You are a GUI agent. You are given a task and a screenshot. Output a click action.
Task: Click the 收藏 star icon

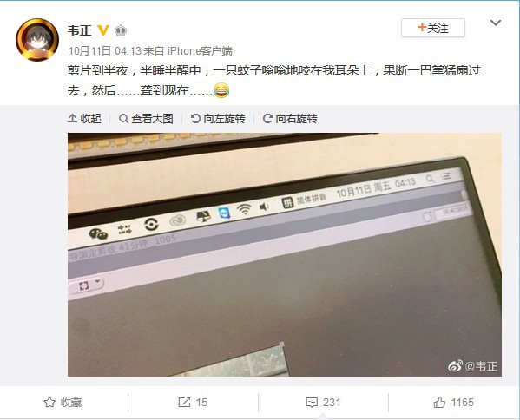click(x=49, y=403)
